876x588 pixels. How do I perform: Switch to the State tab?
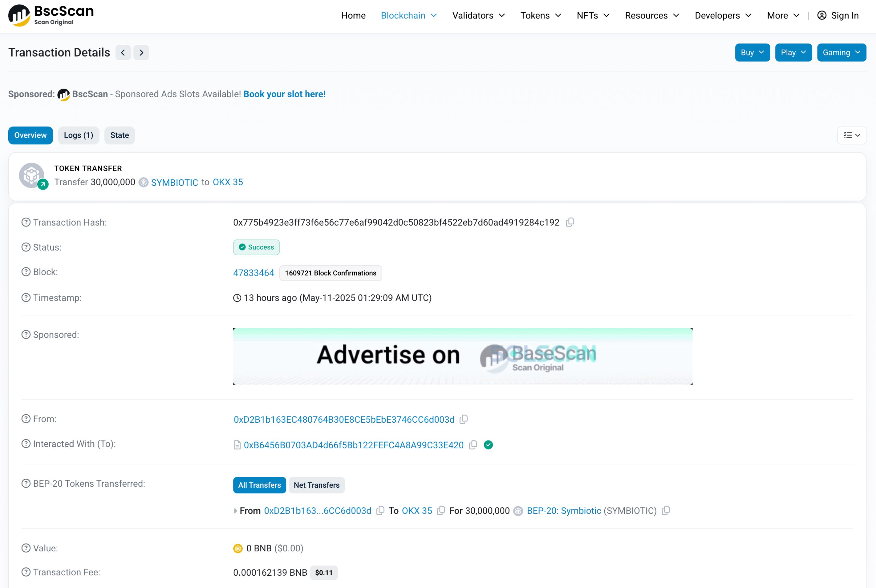[119, 136]
